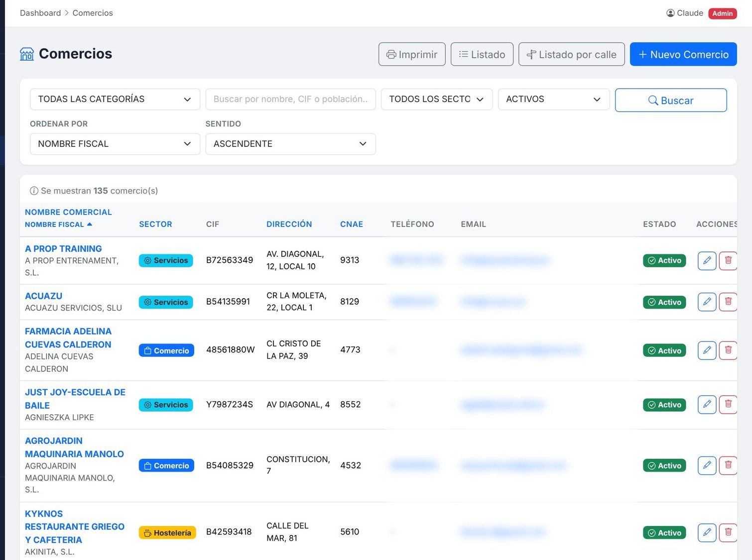Delete Farmacia Adelina Cuevas Calderon entry
The image size is (752, 560).
[728, 350]
